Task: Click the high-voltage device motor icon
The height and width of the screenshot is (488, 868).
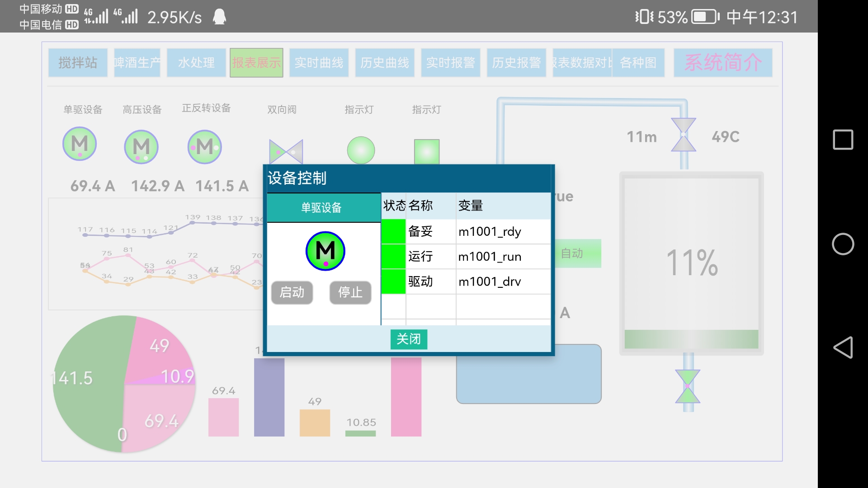Action: pos(141,147)
